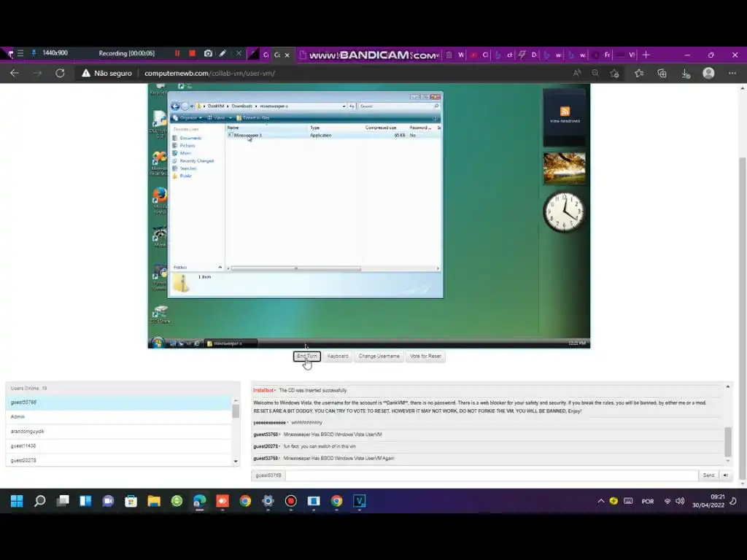Toggle chat sound speaker icon next to Send
The width and height of the screenshot is (747, 560).
(726, 475)
